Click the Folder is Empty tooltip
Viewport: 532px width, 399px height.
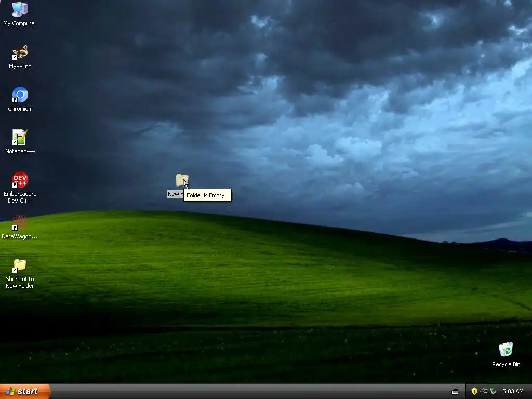click(207, 195)
